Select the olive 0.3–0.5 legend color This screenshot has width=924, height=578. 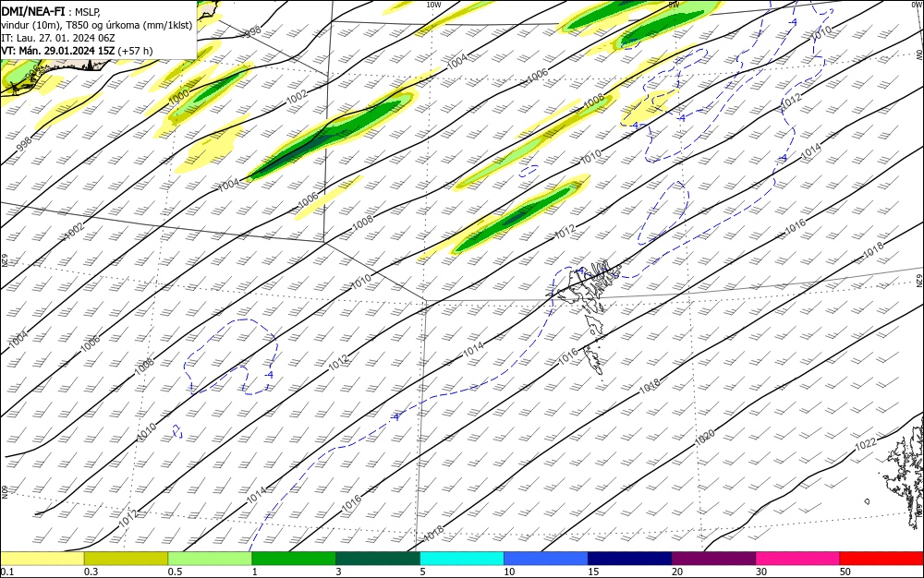(x=126, y=559)
